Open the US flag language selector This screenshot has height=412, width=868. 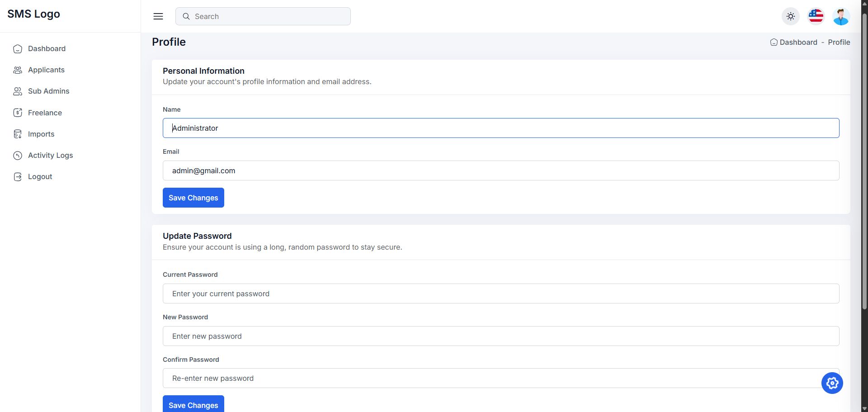coord(816,16)
